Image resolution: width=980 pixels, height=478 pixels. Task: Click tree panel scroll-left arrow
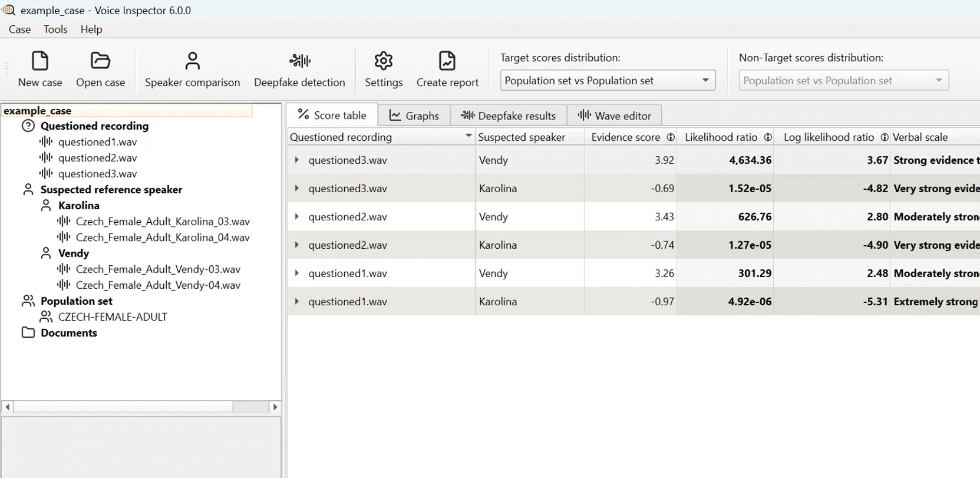tap(8, 407)
